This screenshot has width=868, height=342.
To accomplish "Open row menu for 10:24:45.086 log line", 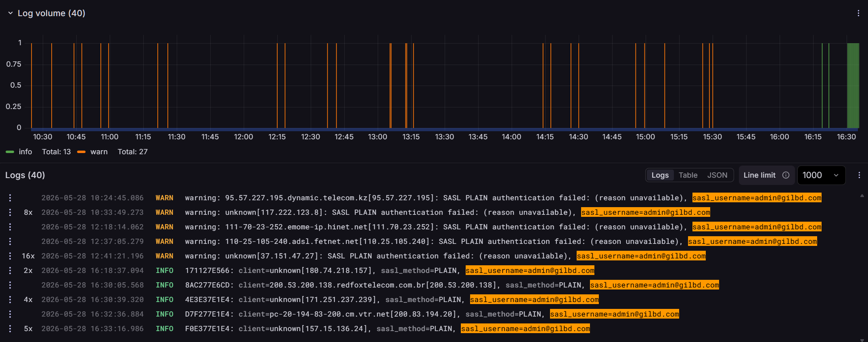I will (10, 198).
